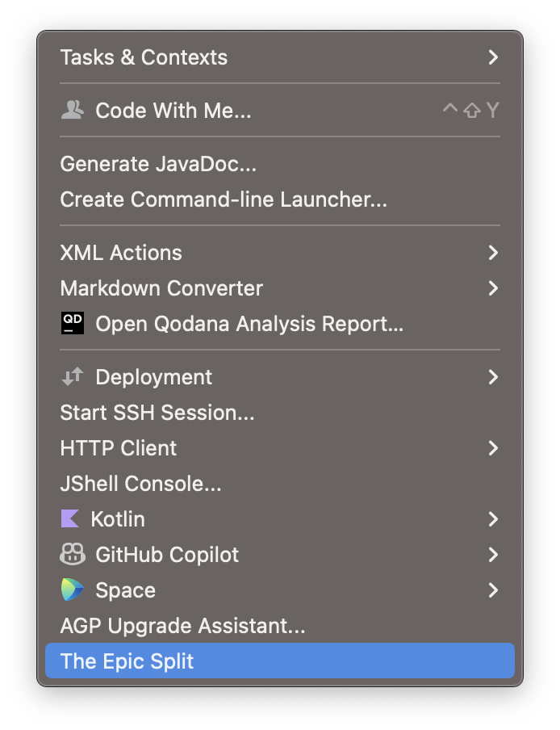Open the HTTP Client submenu
This screenshot has height=730, width=560.
pyautogui.click(x=494, y=448)
